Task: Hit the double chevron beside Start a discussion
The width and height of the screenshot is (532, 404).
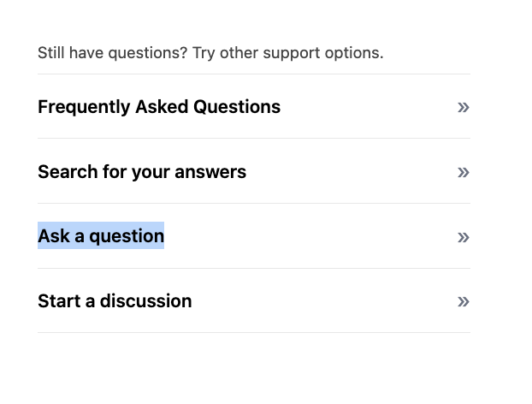Action: point(464,301)
